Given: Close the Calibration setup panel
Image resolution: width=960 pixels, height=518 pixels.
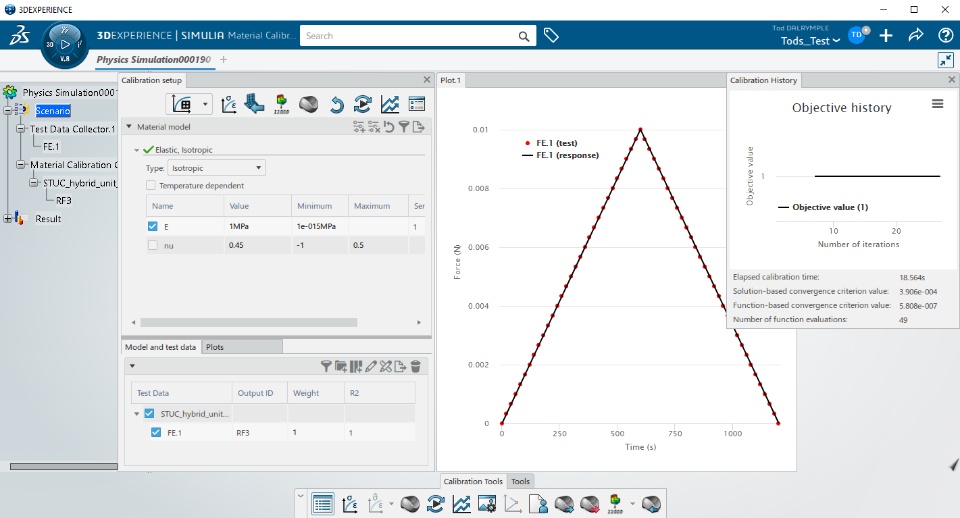Looking at the screenshot, I should (427, 80).
